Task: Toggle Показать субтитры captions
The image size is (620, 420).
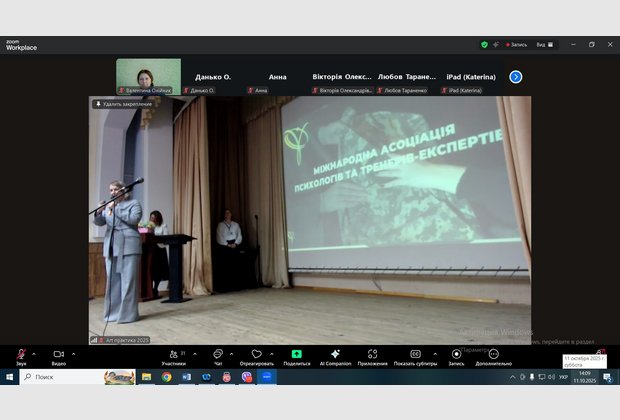Action: click(414, 355)
